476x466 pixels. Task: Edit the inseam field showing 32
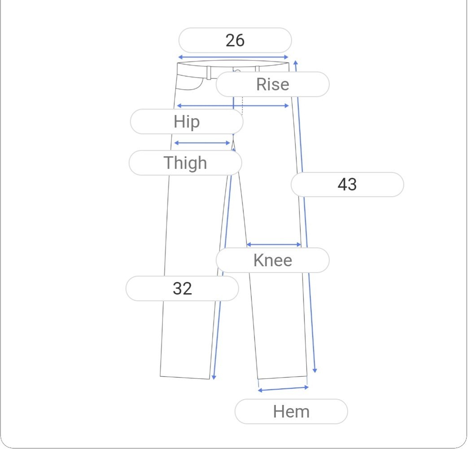[182, 289]
